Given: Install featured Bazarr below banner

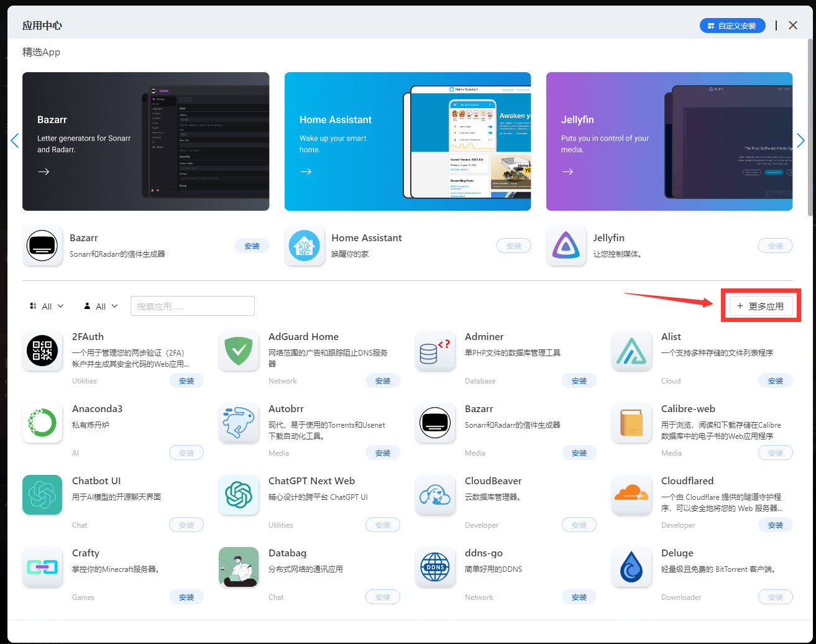Looking at the screenshot, I should point(252,246).
